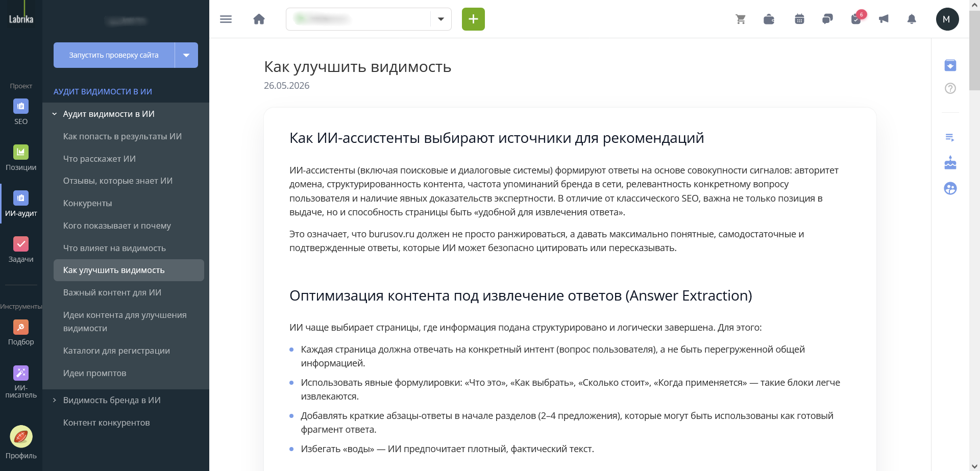Open the Задачи section in sidebar
Image resolution: width=980 pixels, height=471 pixels.
[21, 250]
